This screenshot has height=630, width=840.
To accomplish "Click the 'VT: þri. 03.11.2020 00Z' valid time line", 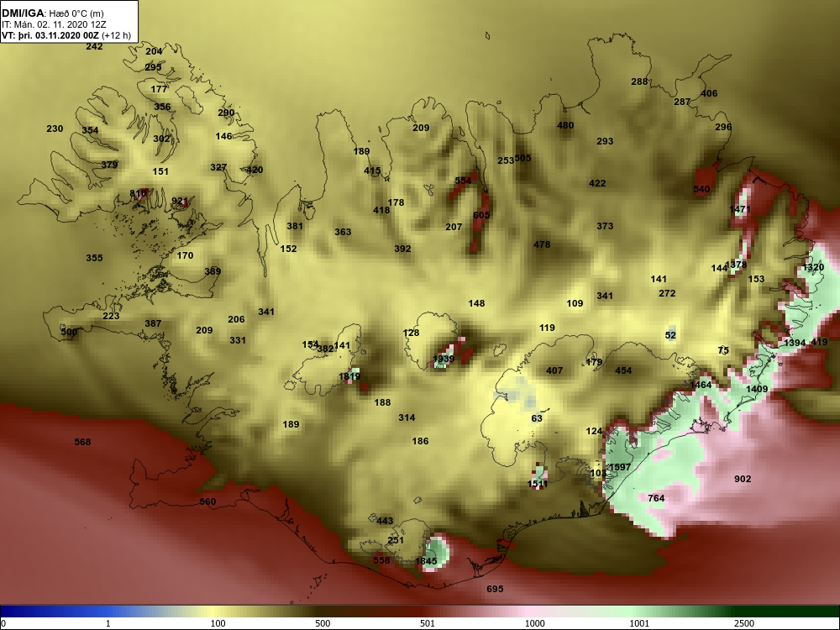I will coord(50,35).
